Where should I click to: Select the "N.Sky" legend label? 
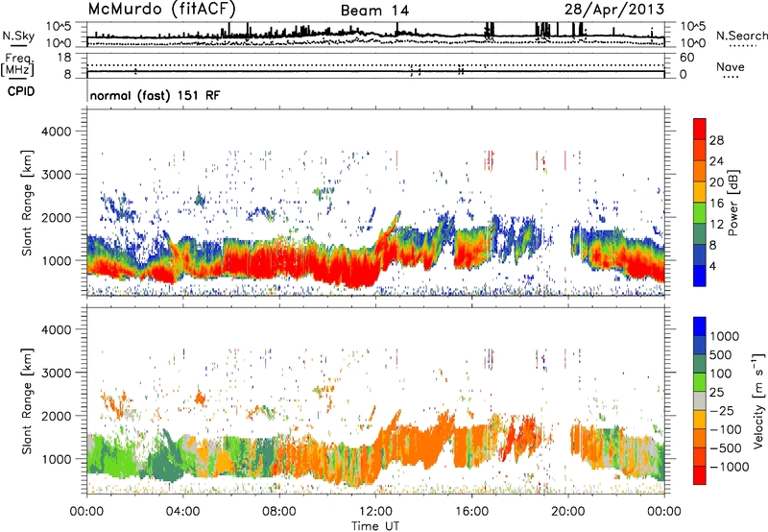tap(18, 36)
